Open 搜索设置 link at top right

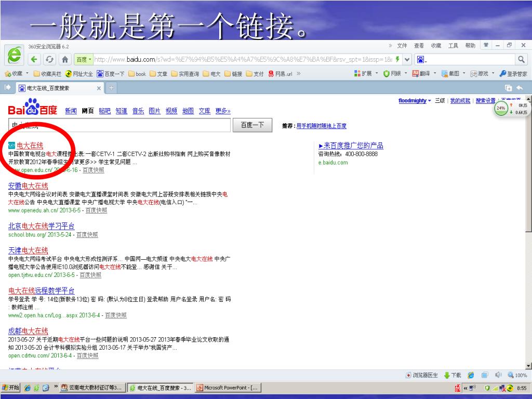pyautogui.click(x=486, y=100)
